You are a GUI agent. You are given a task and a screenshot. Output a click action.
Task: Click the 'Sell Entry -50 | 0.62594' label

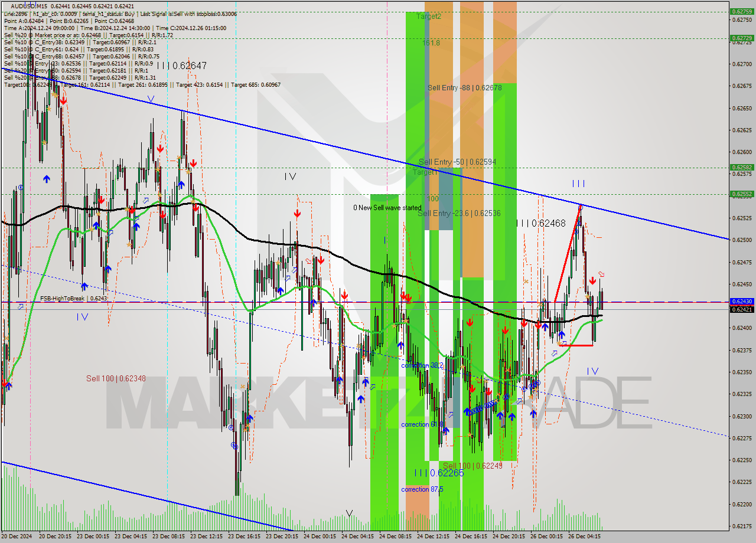457,162
